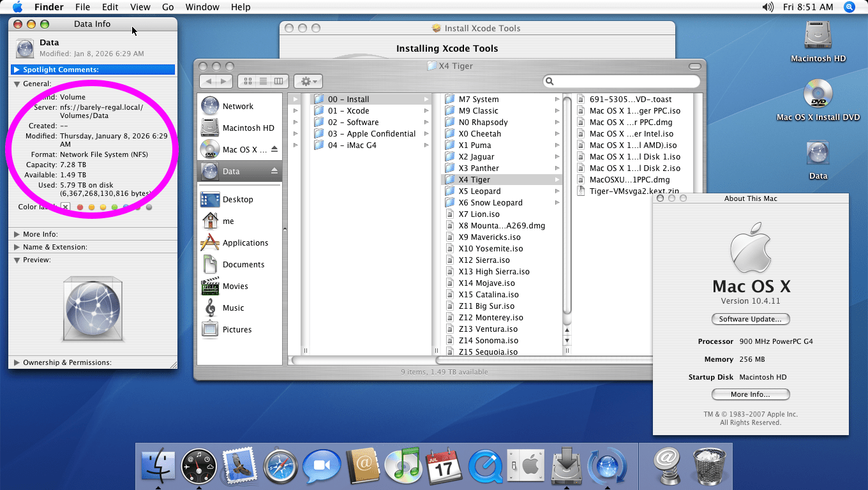Open the Window menu in menu bar

(x=202, y=7)
